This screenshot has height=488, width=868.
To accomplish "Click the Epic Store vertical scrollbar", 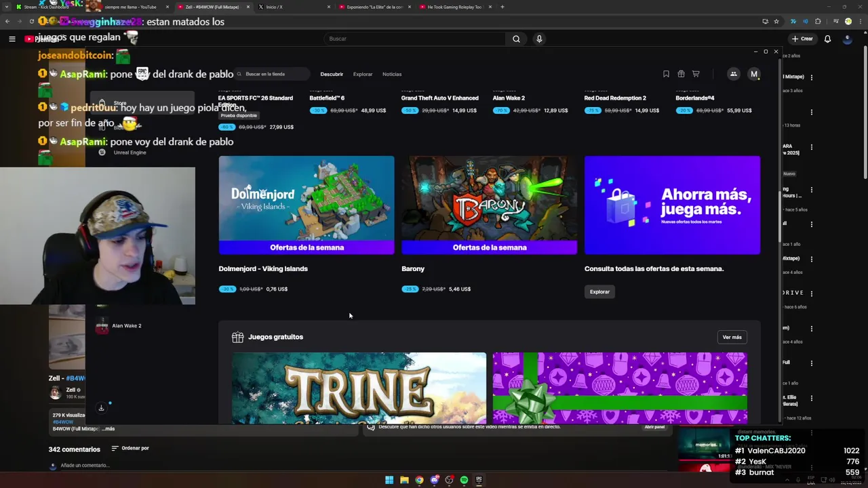I will tap(779, 217).
